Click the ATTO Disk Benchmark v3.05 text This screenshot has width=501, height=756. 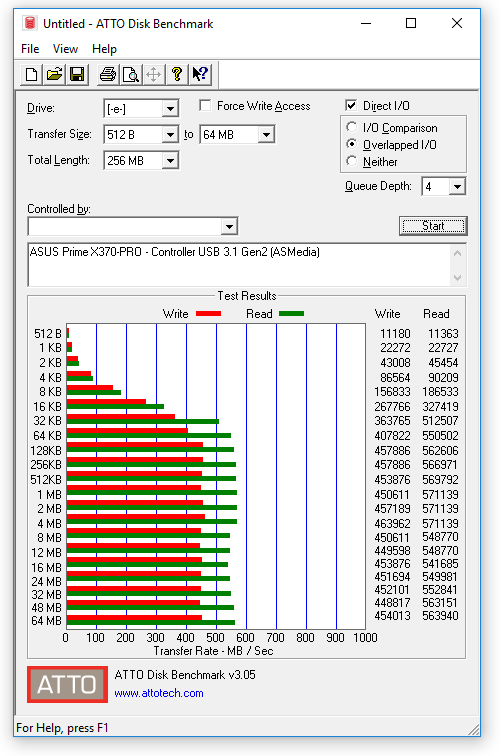tap(185, 675)
